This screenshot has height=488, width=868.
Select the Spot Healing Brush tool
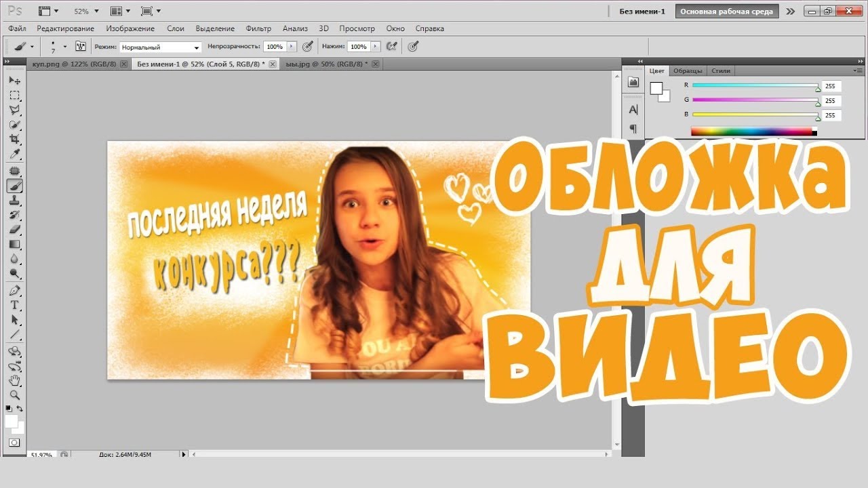tap(14, 171)
